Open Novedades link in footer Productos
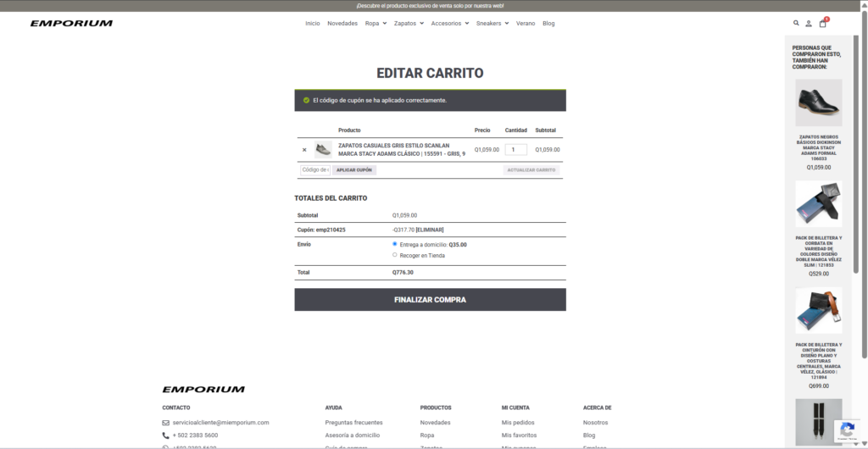The height and width of the screenshot is (449, 868). click(435, 423)
